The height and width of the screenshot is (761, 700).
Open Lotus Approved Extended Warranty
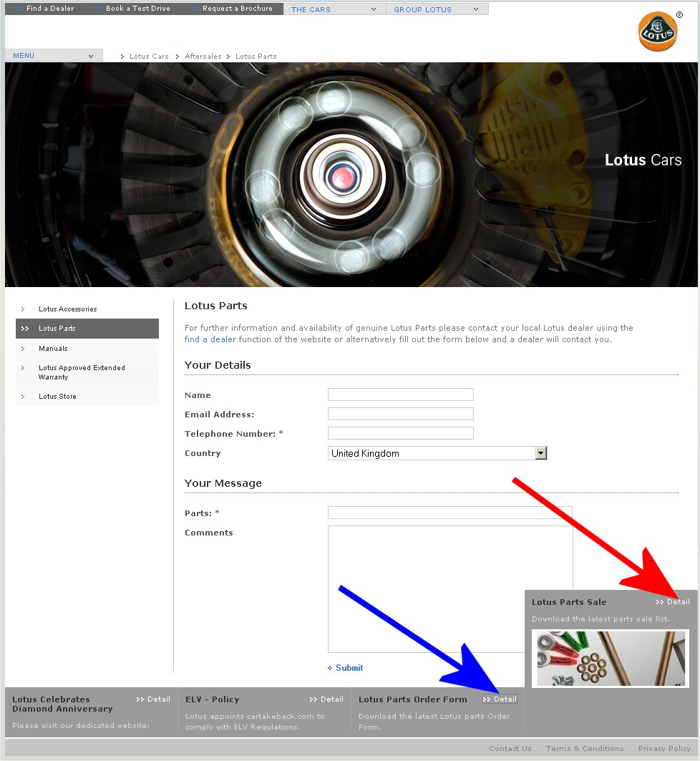[x=82, y=372]
